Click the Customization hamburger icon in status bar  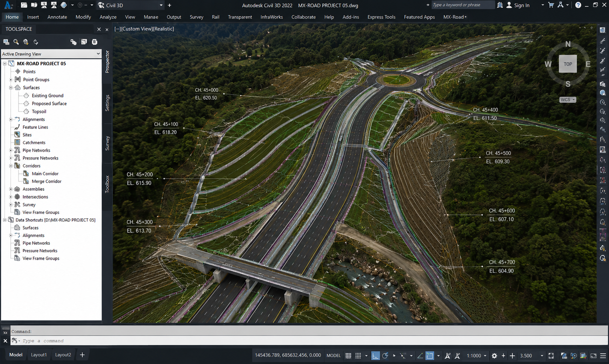(x=603, y=355)
